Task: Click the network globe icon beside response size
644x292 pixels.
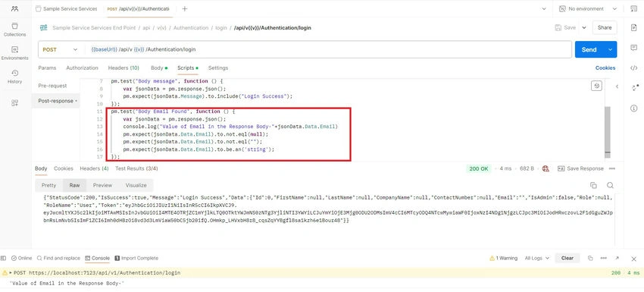Action: tap(546, 168)
